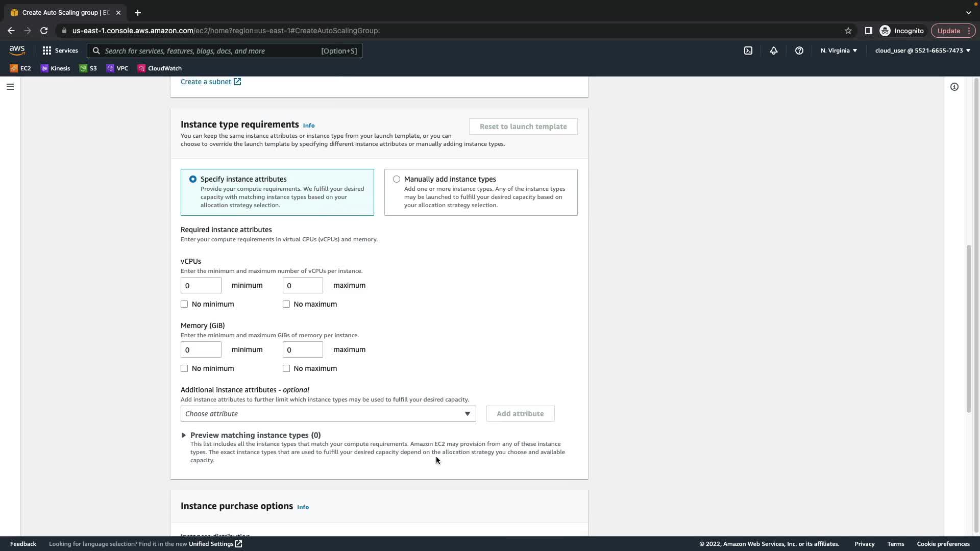980x551 pixels.
Task: Open the CloudWatch bookmark shortcut
Action: 160,68
